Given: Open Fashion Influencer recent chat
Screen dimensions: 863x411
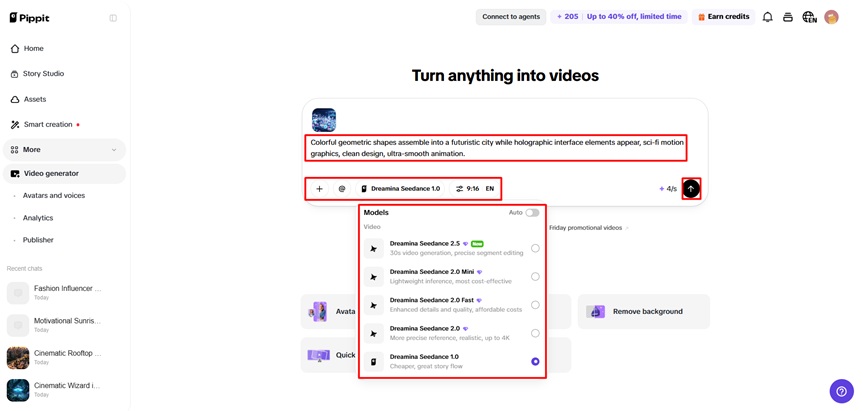Looking at the screenshot, I should pos(64,293).
